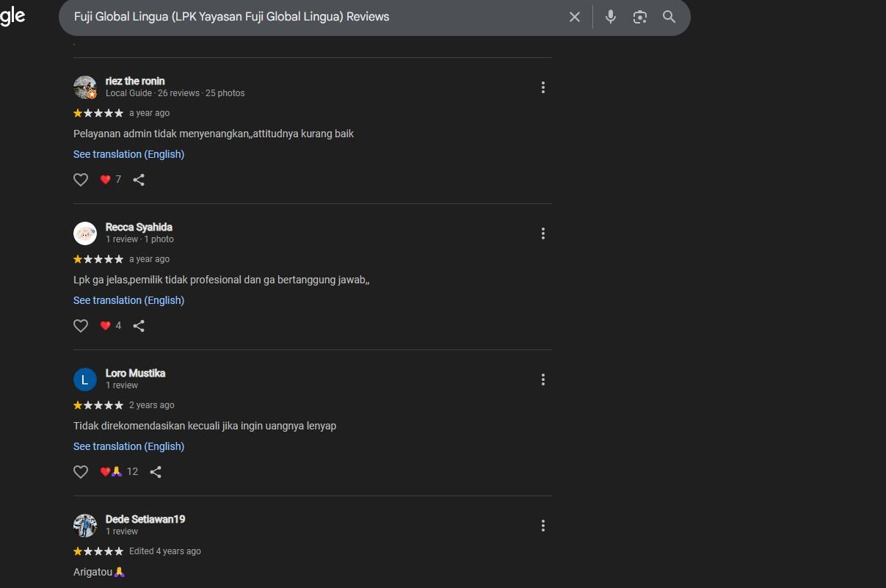886x588 pixels.
Task: Open more options for Dede Setiawan19 review
Action: [543, 526]
